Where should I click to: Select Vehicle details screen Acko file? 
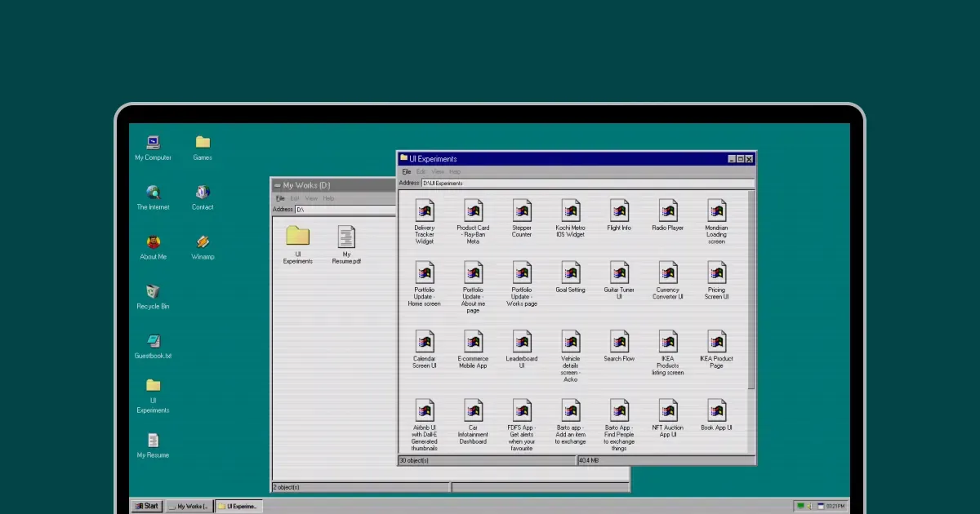pos(571,357)
